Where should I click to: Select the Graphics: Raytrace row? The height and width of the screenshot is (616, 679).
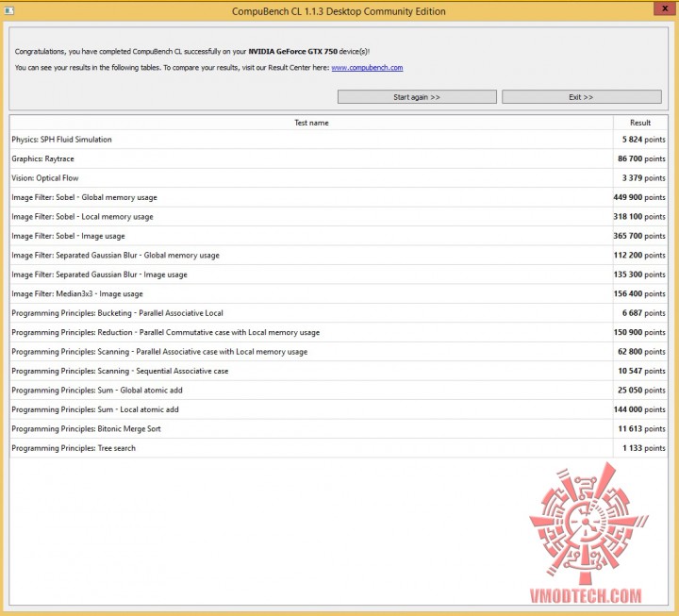click(x=339, y=159)
